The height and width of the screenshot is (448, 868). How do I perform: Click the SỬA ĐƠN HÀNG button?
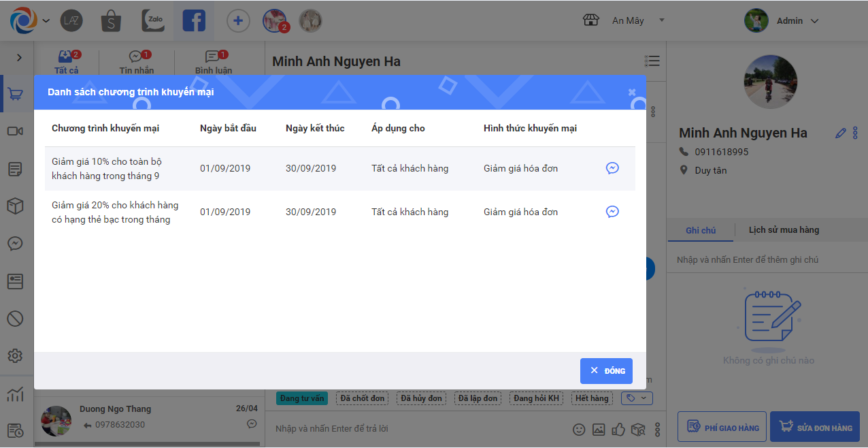(x=815, y=428)
